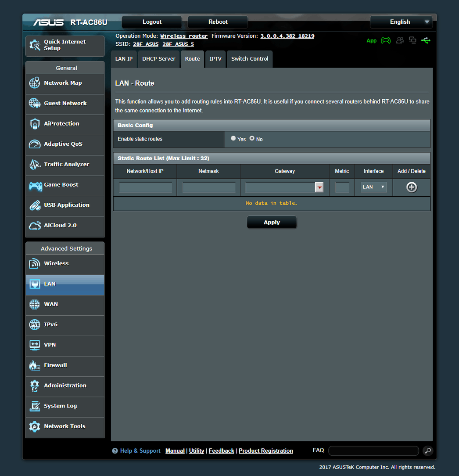The height and width of the screenshot is (476, 459).
Task: Open the Interface LAN dropdown
Action: pos(373,187)
